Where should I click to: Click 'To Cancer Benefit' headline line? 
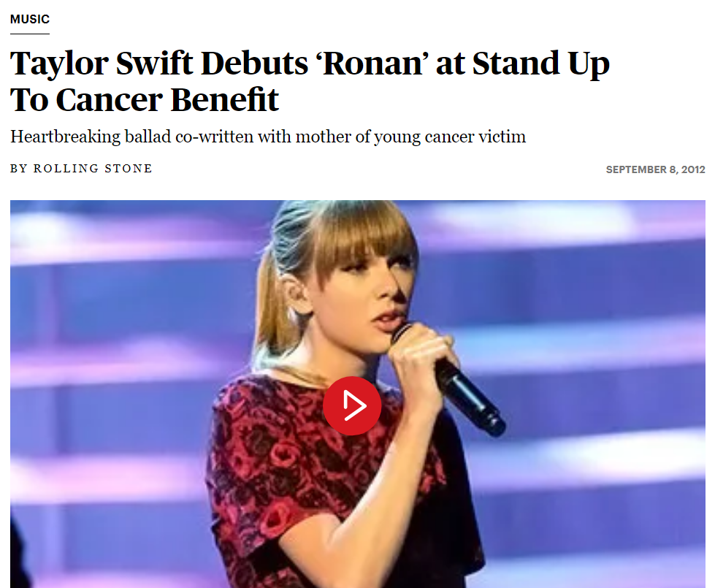tap(144, 100)
